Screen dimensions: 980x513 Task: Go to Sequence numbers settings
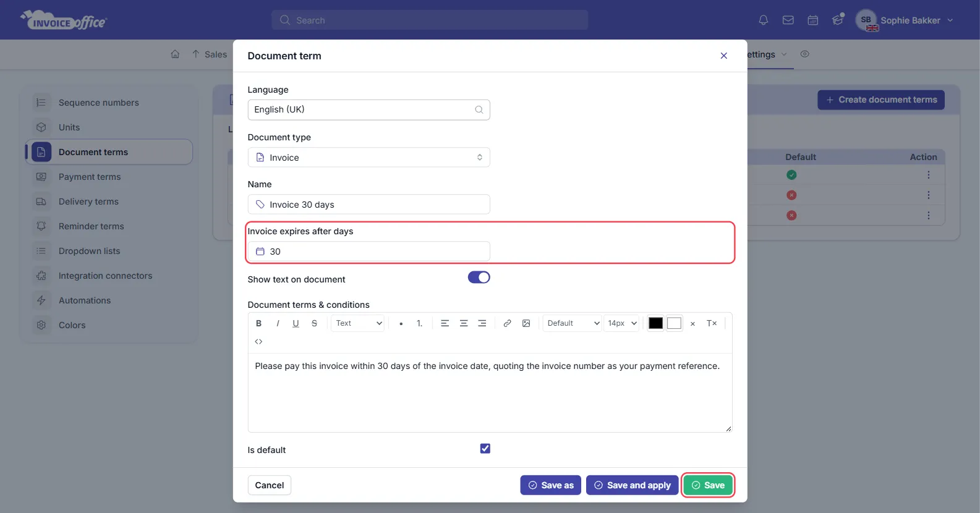[98, 103]
